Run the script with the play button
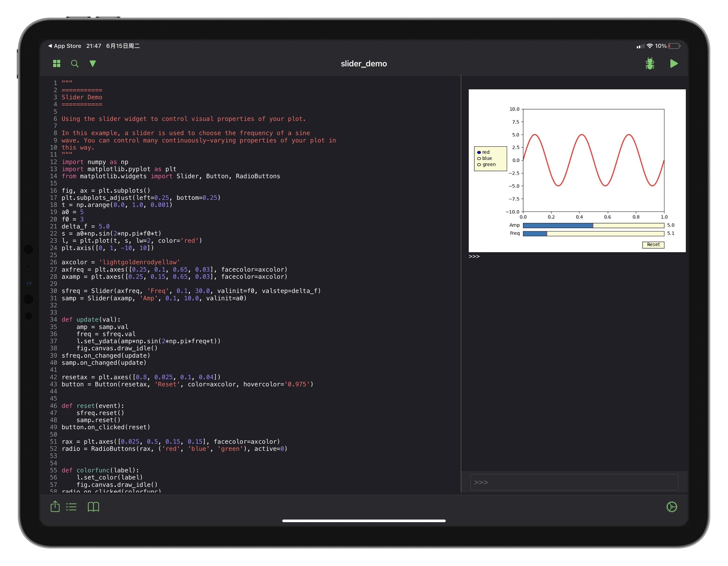 [674, 63]
